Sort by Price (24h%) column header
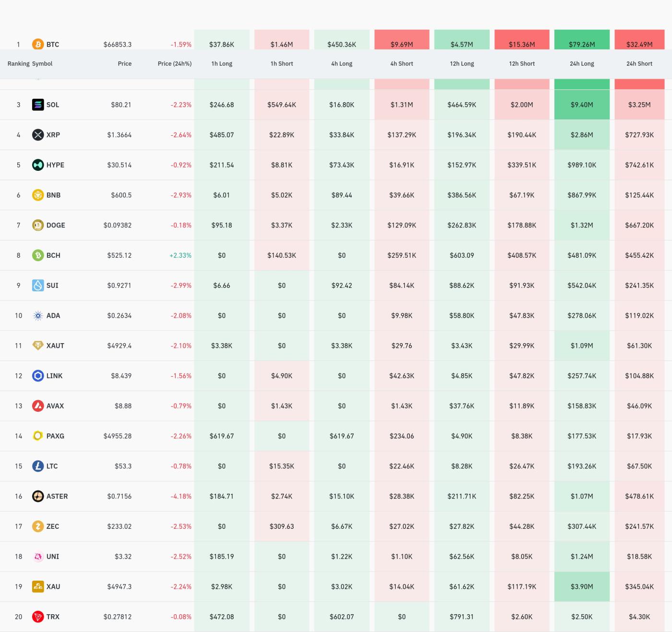The height and width of the screenshot is (632, 672). 174,63
